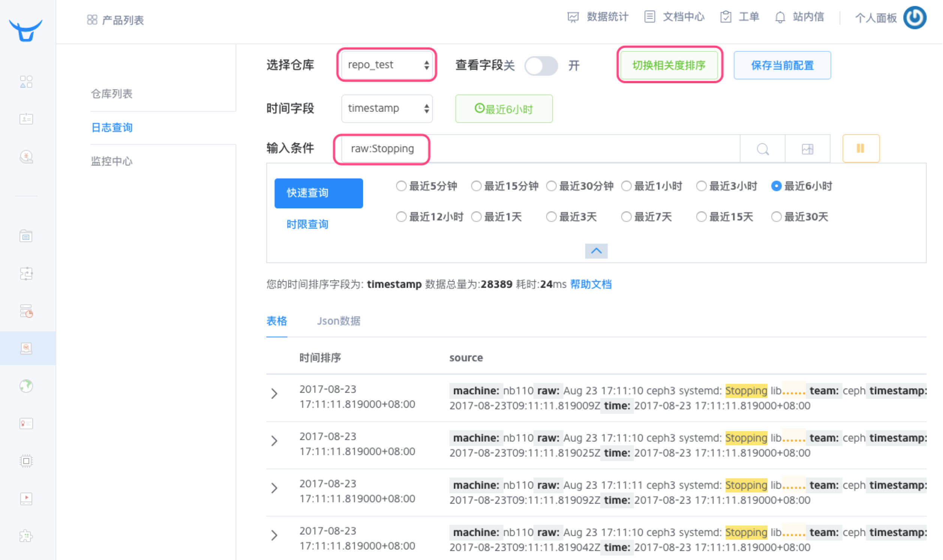Click the 产品列表 grid icon
This screenshot has width=943, height=560.
point(92,19)
